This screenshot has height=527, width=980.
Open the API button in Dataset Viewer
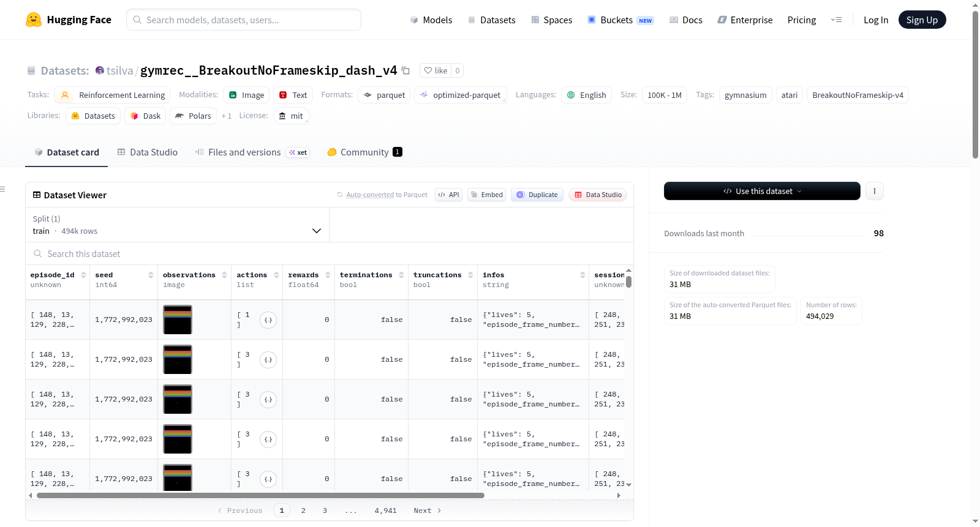[x=448, y=195]
